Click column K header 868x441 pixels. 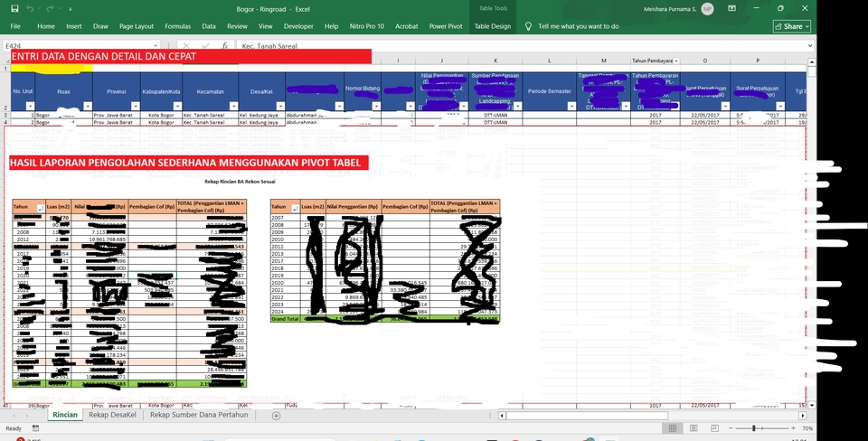tap(495, 61)
